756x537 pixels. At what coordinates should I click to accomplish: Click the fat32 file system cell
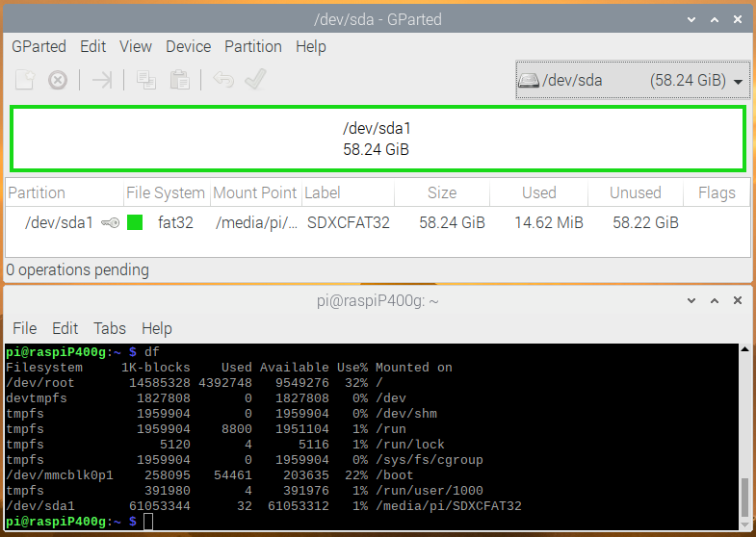click(x=175, y=222)
